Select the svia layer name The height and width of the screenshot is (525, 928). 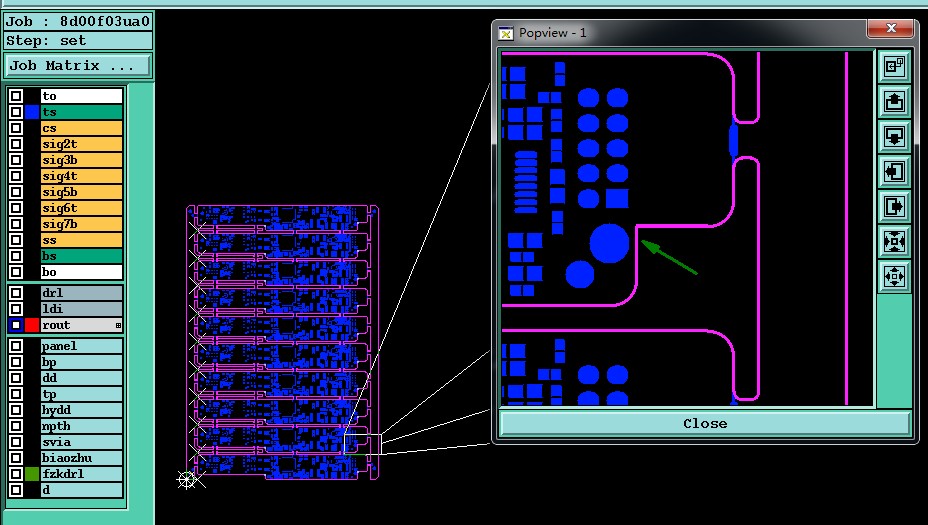(82, 442)
